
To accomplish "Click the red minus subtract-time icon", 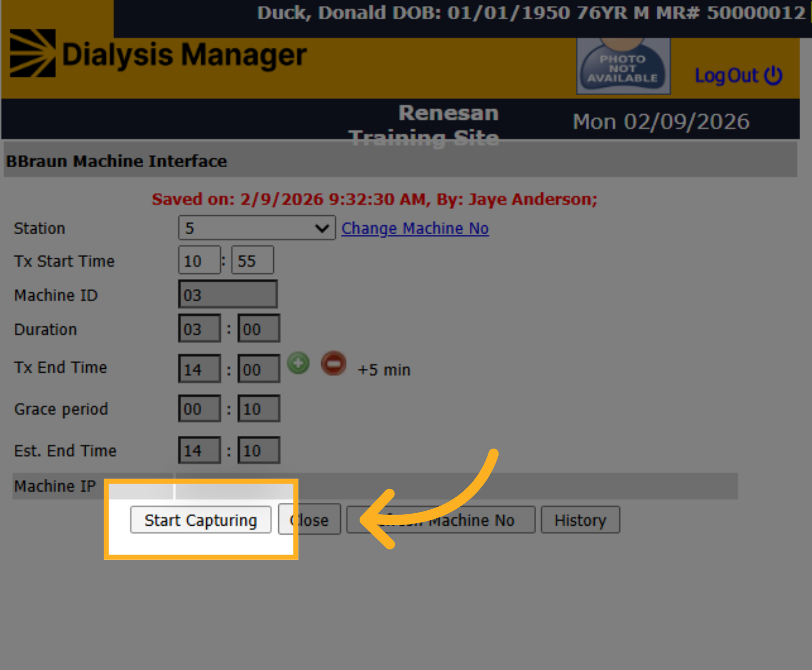I will coord(333,363).
